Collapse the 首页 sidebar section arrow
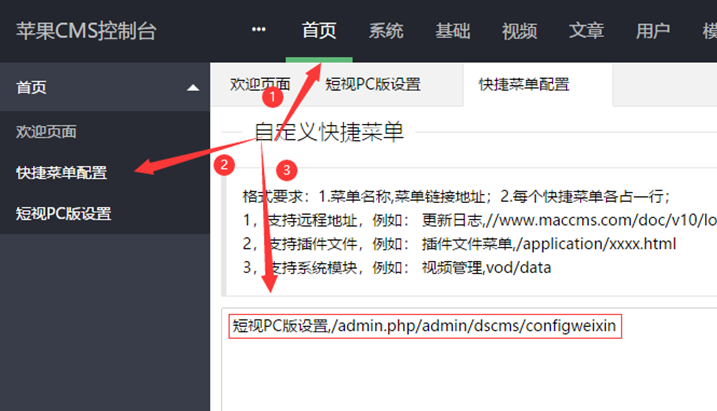The image size is (717, 411). [x=193, y=87]
